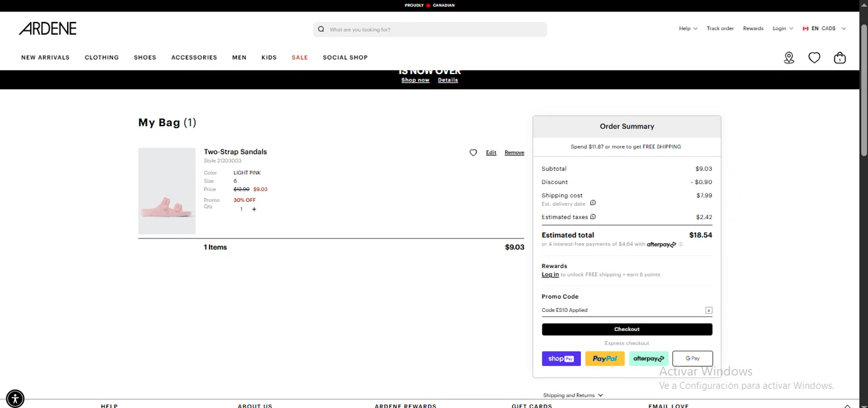Expand the Login dropdown
Viewport: 868px width, 408px height.
tap(783, 28)
